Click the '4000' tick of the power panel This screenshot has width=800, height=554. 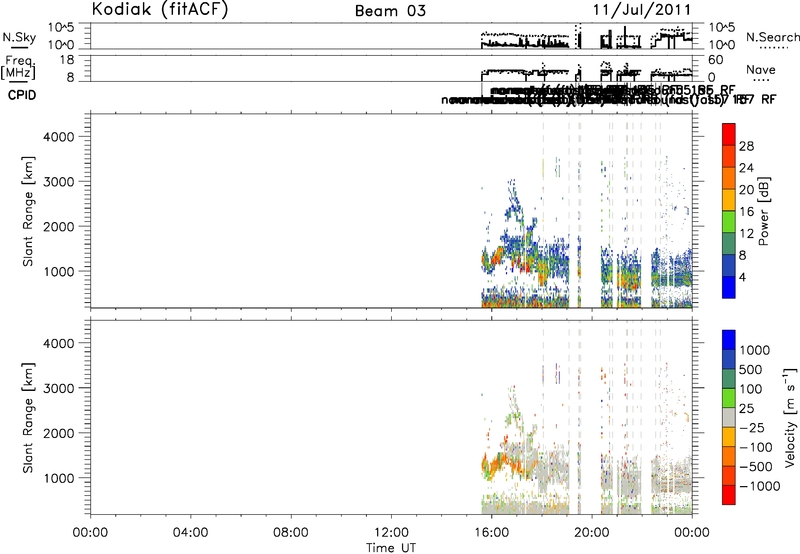(59, 137)
